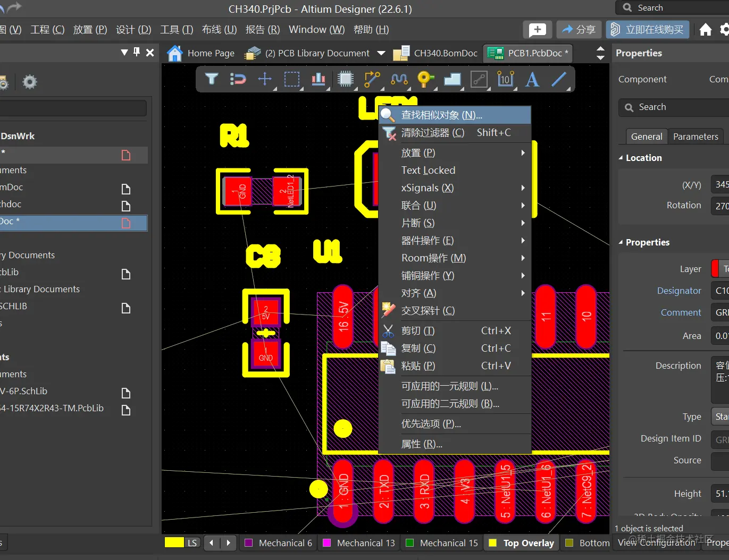The image size is (729, 560).
Task: Choose the move objects cross tool
Action: point(265,79)
